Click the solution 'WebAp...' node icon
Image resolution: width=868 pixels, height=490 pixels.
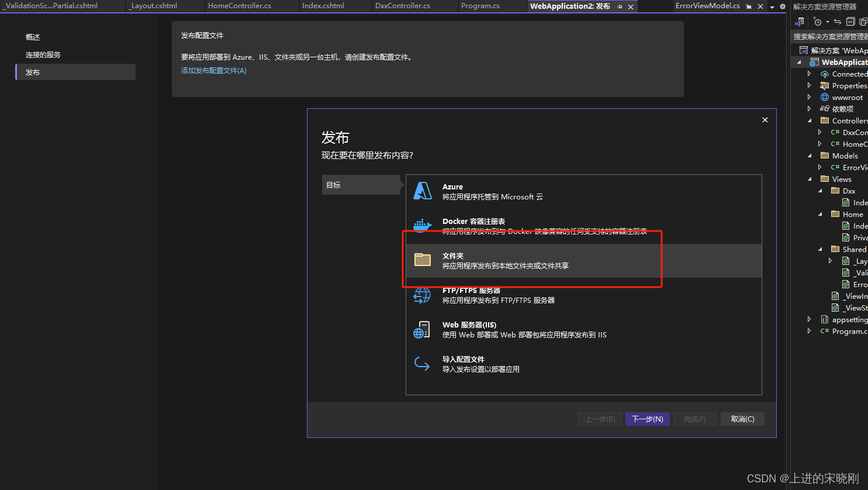(804, 50)
